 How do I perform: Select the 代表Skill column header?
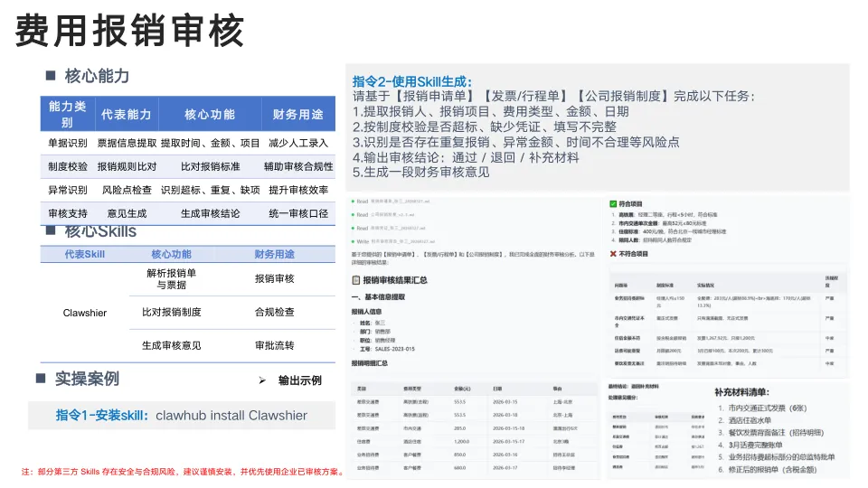[x=85, y=254]
